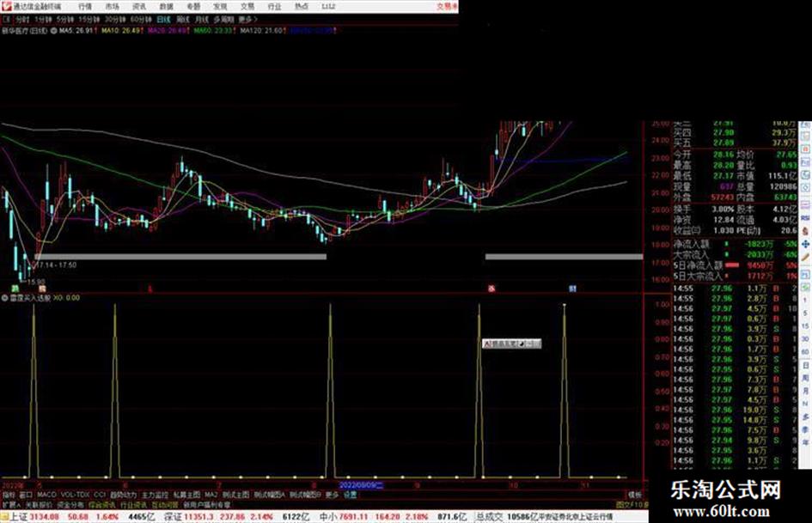Select the 多周期 multi-period tab
Image resolution: width=812 pixels, height=523 pixels.
(223, 20)
